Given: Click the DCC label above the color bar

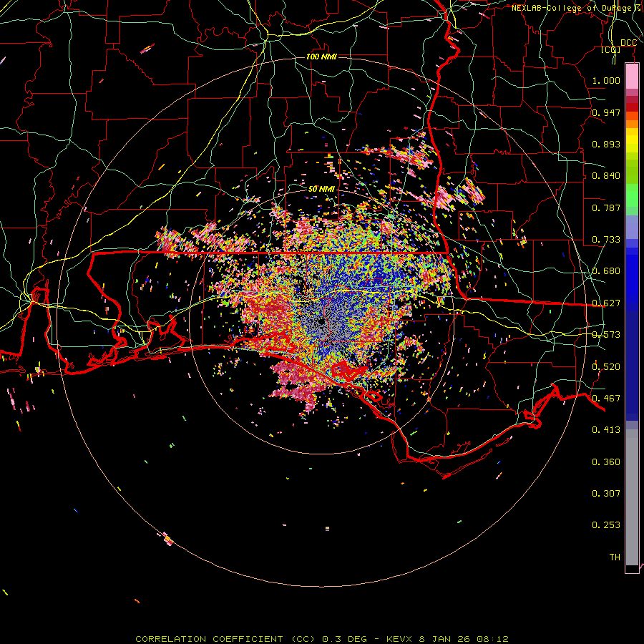Looking at the screenshot, I should click(628, 43).
